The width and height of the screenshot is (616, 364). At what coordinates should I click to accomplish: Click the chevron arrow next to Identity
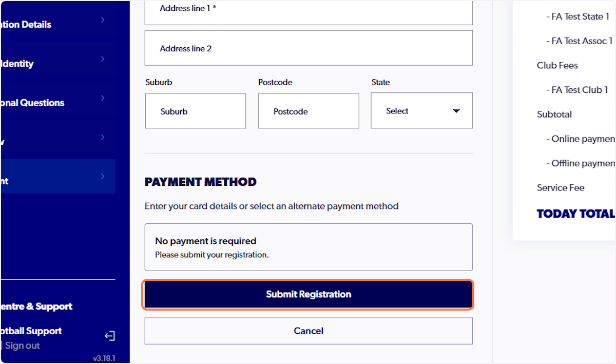[102, 59]
